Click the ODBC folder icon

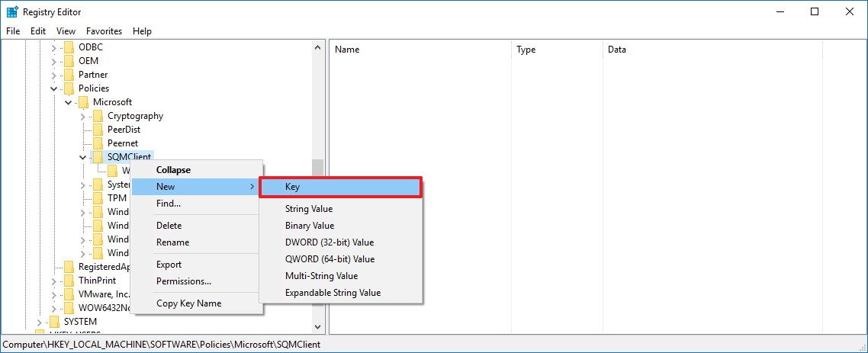coord(69,47)
